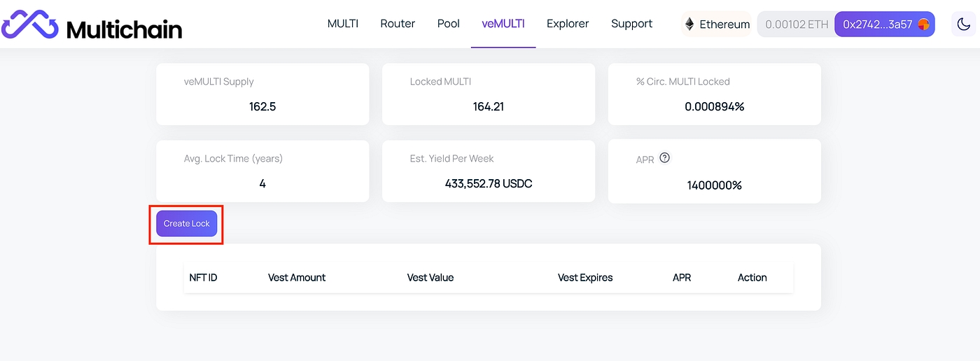
Task: Go to the Router page
Action: coord(398,24)
